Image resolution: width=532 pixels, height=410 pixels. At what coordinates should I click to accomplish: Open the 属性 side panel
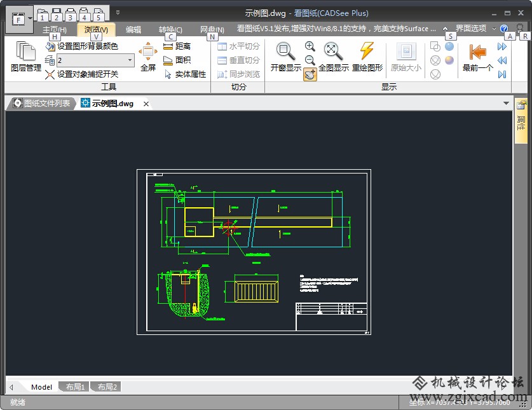point(521,121)
